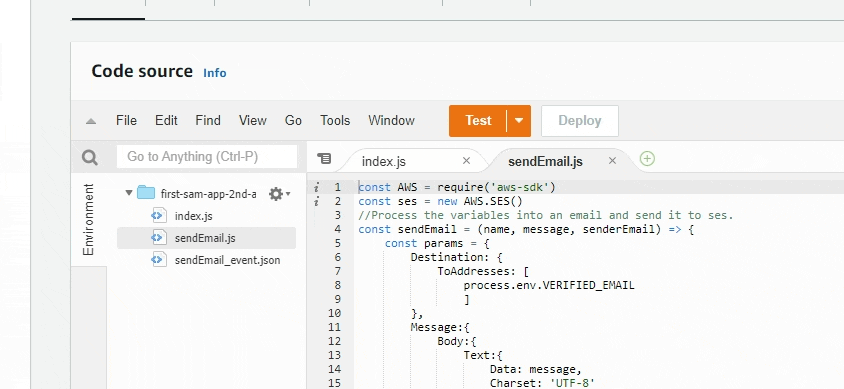844x389 pixels.
Task: Open the Edit menu
Action: click(x=166, y=121)
